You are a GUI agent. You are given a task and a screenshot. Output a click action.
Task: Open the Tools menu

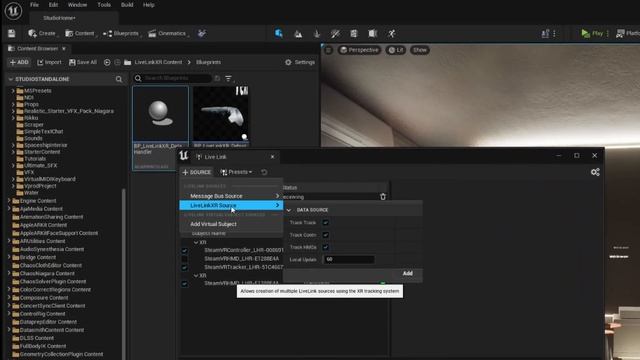pyautogui.click(x=104, y=5)
